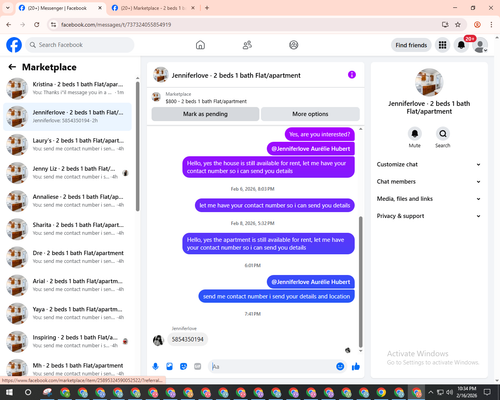The width and height of the screenshot is (500, 400).
Task: Click the listing photo in right panel
Action: coord(429,82)
